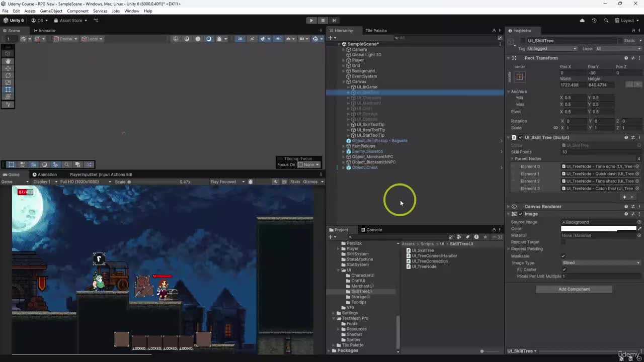Select UI_InGame in the Hierarchy
This screenshot has width=644, height=362.
pos(367,87)
